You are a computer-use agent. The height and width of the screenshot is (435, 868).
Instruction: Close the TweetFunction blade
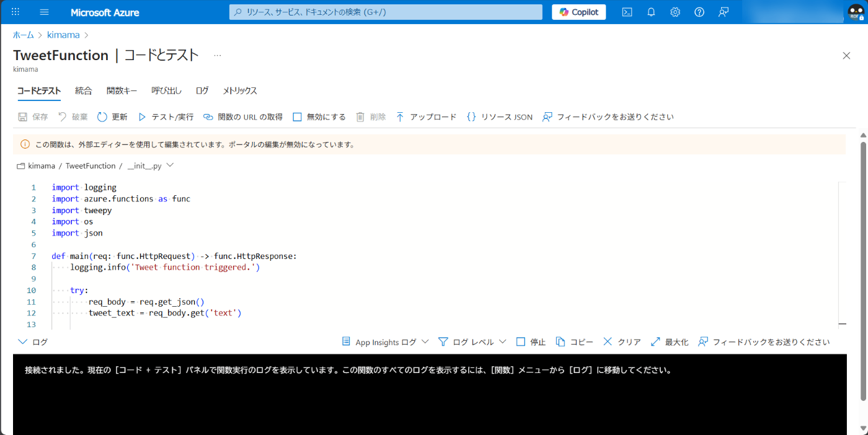(846, 55)
